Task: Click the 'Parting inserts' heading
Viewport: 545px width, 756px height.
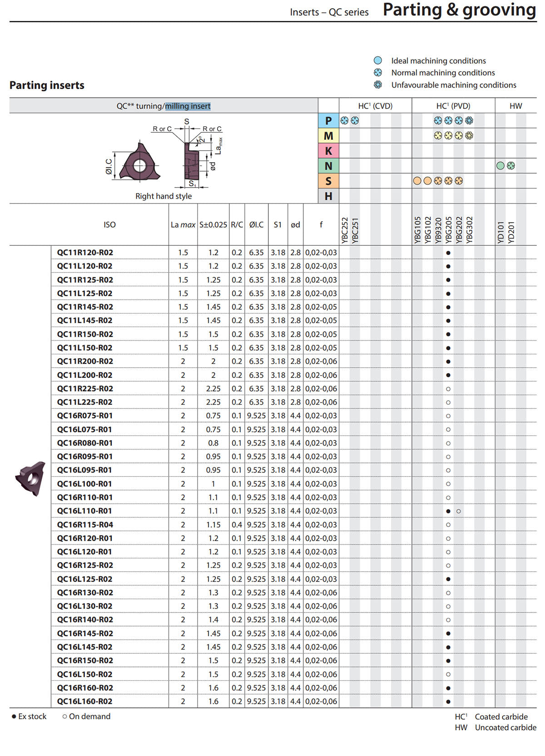Action: [x=47, y=85]
